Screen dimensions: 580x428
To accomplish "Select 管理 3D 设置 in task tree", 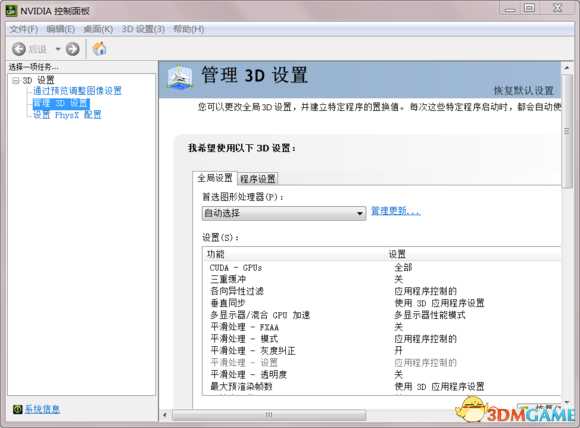I will 61,103.
